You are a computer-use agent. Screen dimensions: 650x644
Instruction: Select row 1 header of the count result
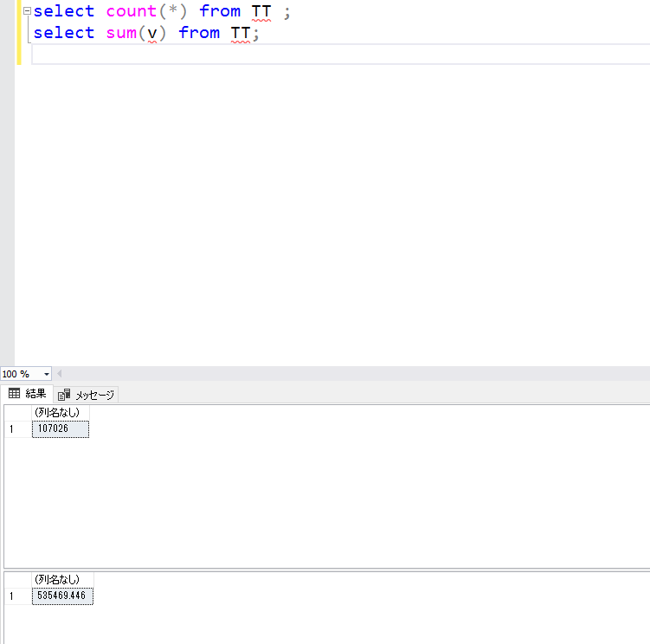tap(16, 428)
